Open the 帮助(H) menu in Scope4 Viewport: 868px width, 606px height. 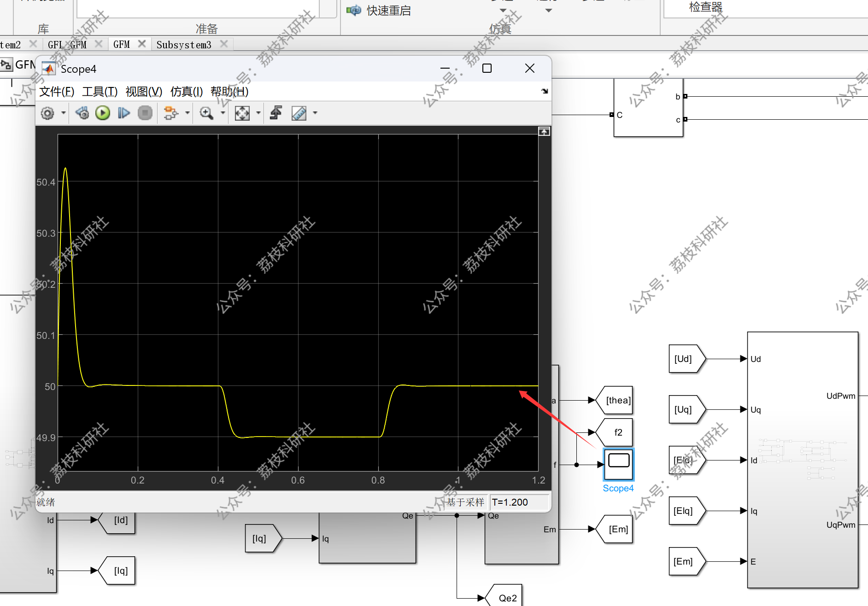coord(229,92)
